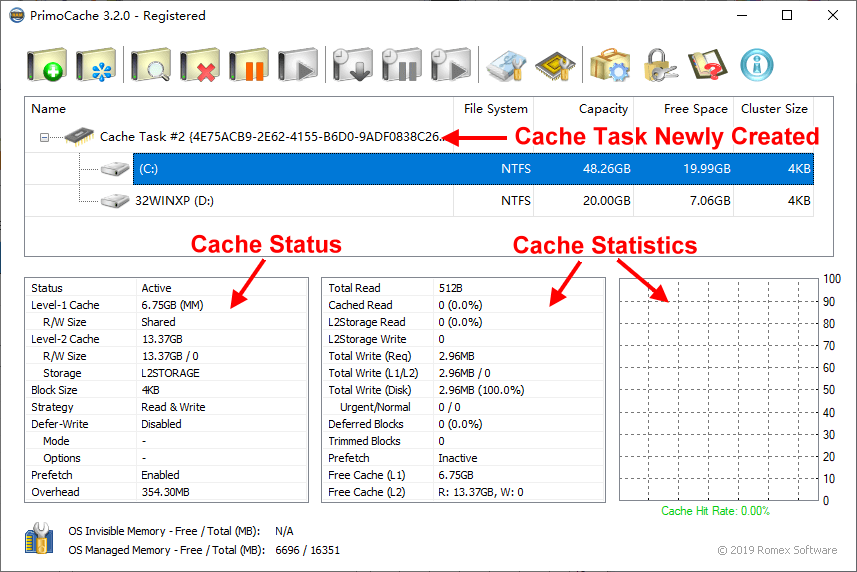Click the © 2019 Romex Software text
The width and height of the screenshot is (857, 572).
click(x=777, y=550)
